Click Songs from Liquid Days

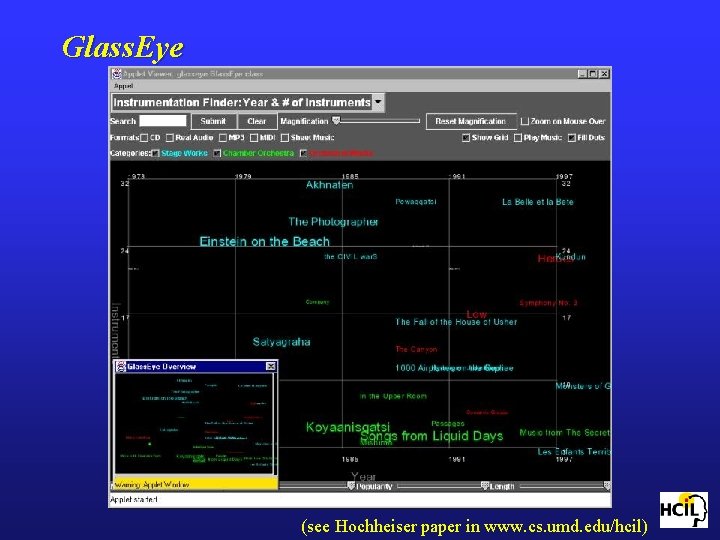(432, 436)
